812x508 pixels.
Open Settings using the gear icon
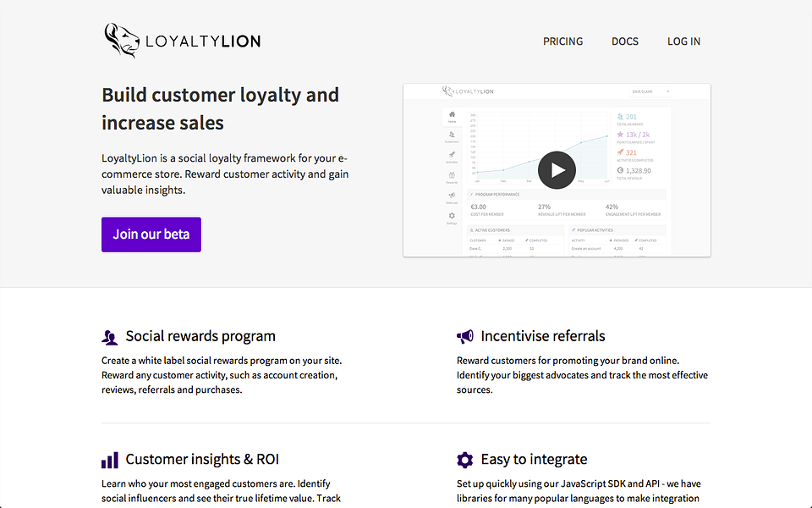click(x=453, y=217)
